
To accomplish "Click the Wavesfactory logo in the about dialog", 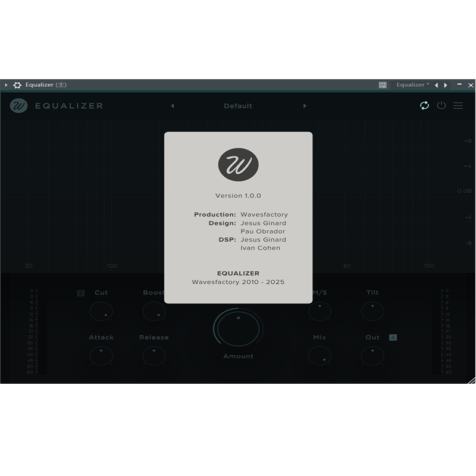I will pos(239,165).
